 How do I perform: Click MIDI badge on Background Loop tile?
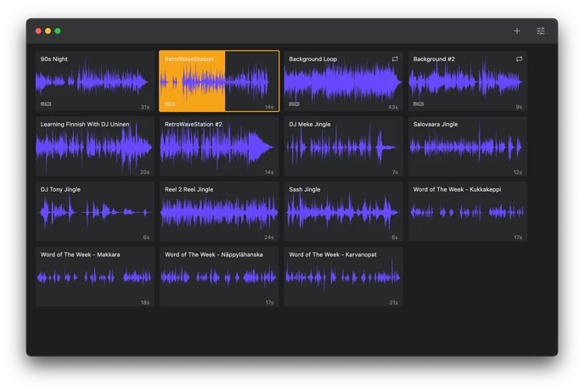coord(295,104)
